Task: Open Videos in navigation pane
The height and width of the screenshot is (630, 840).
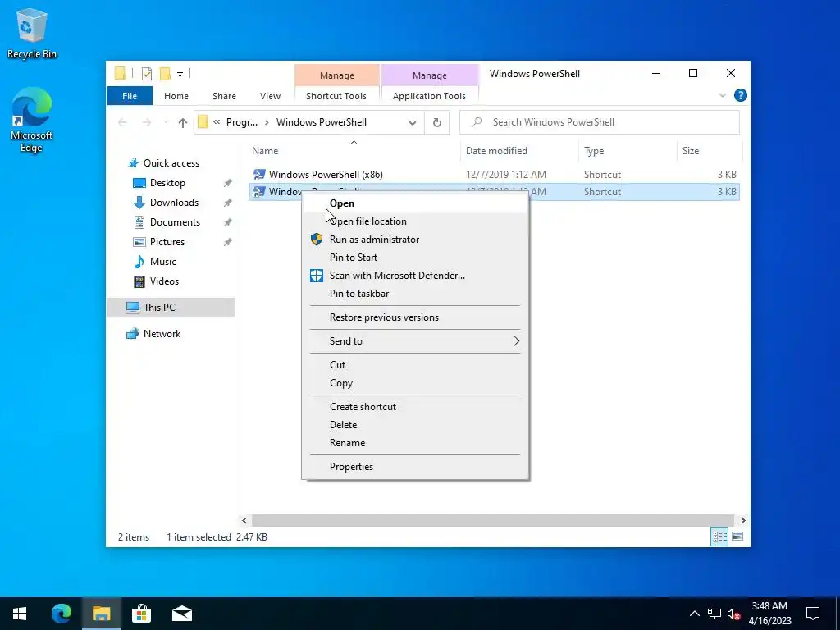Action: pyautogui.click(x=164, y=281)
